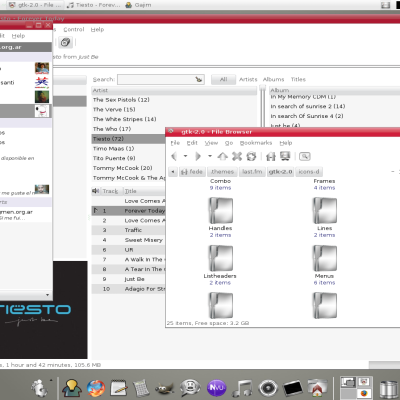Reload the current folder in File Browser

pyautogui.click(x=251, y=156)
